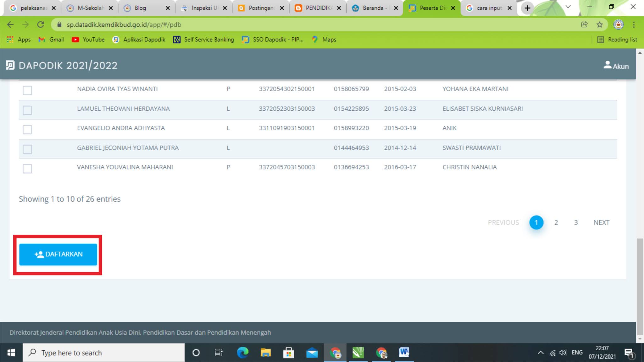Open Chrome three-dot menu
Viewport: 644px width, 362px height.
[x=634, y=25]
